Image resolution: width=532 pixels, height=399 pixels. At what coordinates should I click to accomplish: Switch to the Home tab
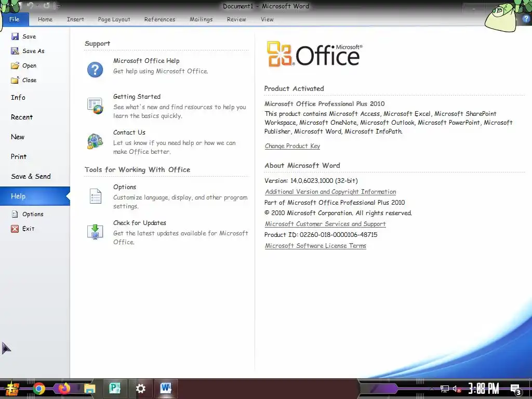click(45, 19)
